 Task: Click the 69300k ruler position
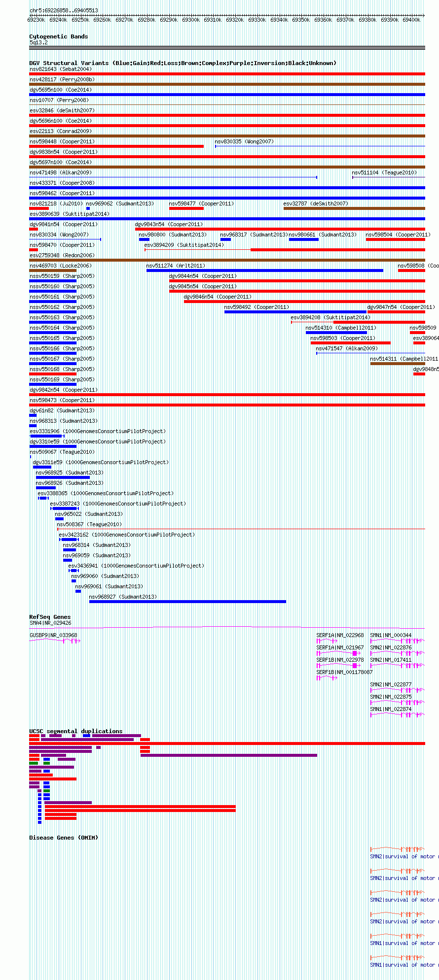point(191,20)
